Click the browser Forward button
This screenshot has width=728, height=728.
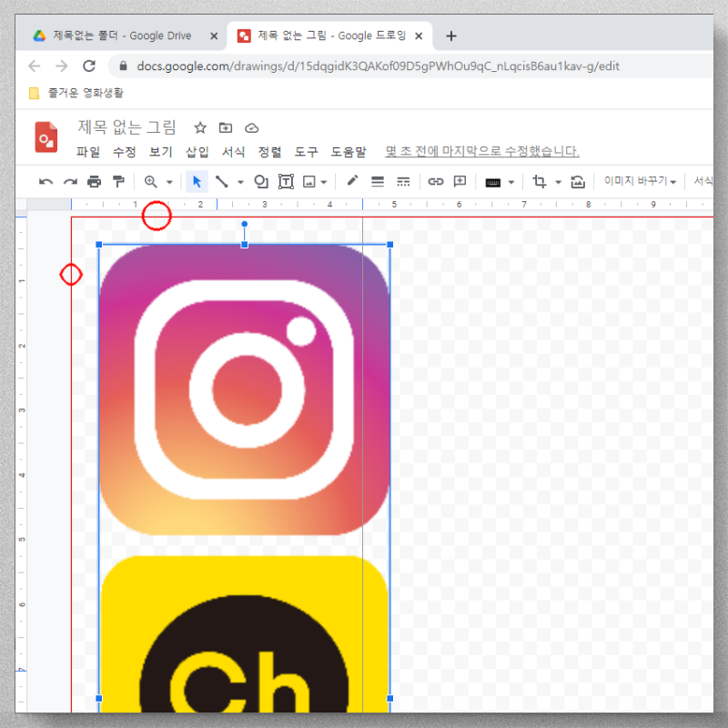[62, 66]
